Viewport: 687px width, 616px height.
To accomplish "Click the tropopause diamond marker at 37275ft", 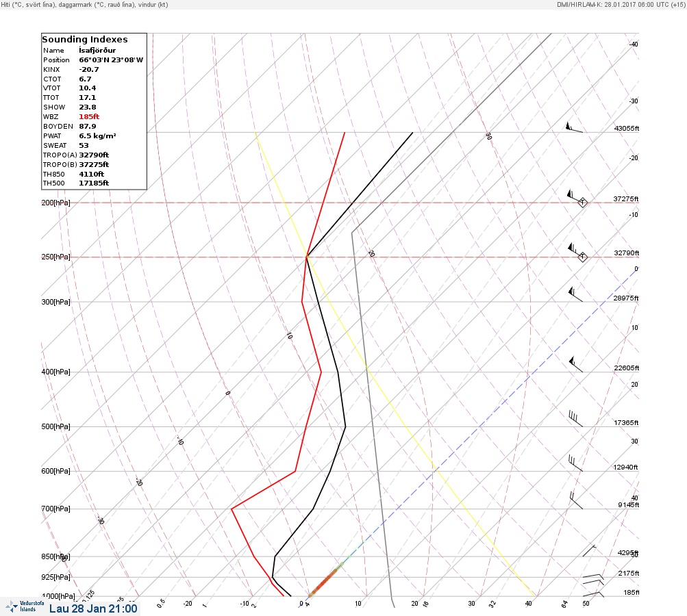I will (x=582, y=203).
